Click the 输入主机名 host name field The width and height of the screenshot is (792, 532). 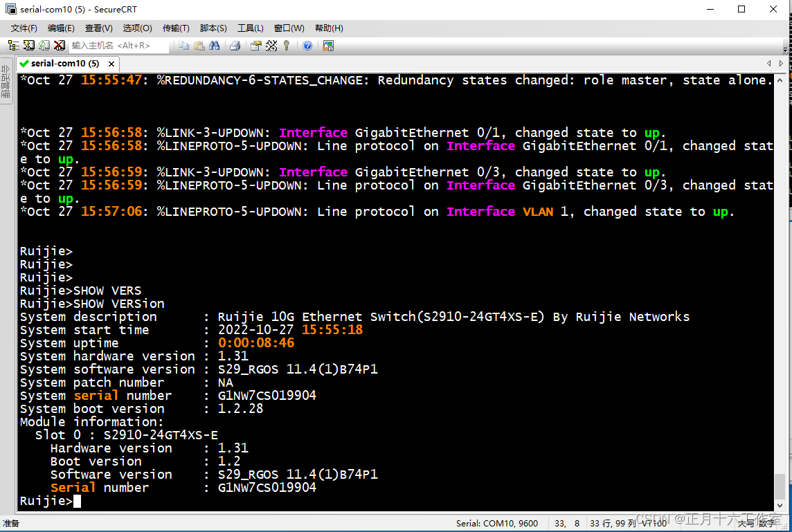coord(118,46)
